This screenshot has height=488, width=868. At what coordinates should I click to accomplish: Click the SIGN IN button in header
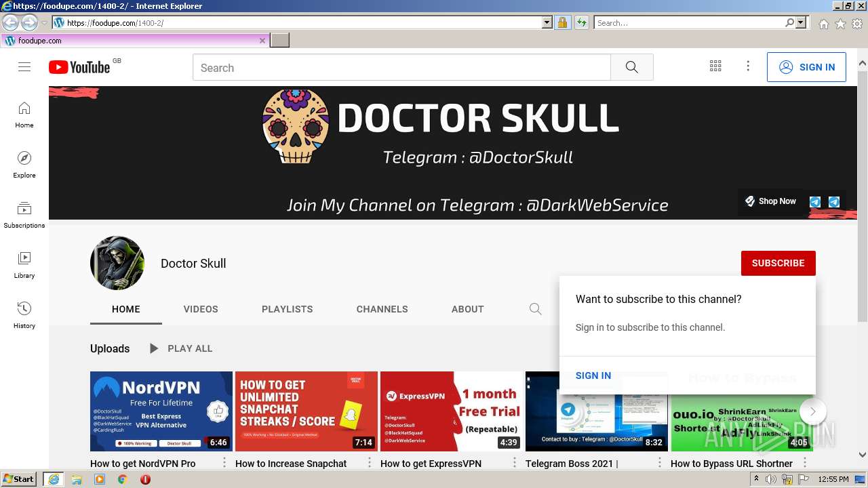806,67
